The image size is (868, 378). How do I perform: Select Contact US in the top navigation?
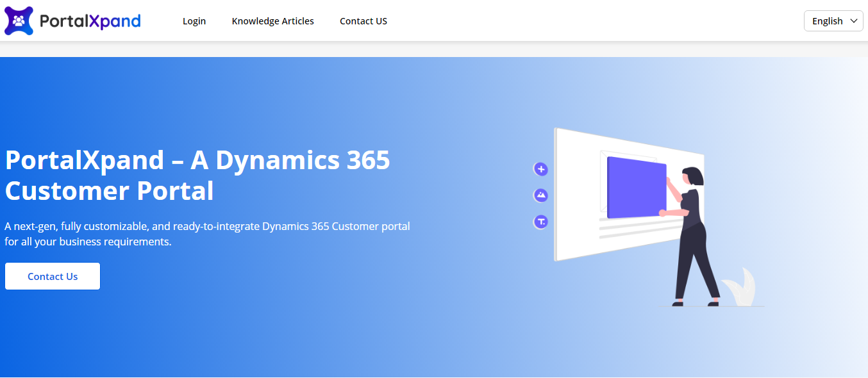click(x=363, y=21)
